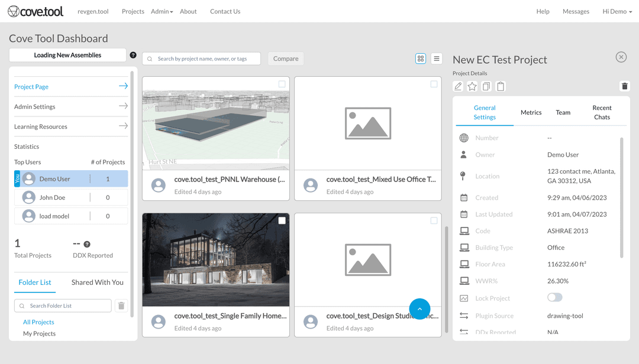
Task: Switch to the Team tab
Action: 563,112
